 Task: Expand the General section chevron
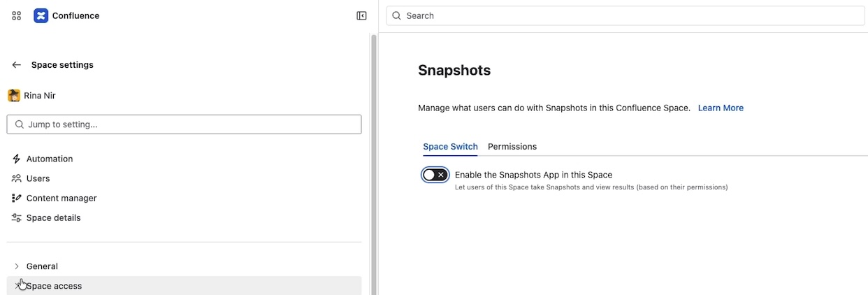[17, 266]
